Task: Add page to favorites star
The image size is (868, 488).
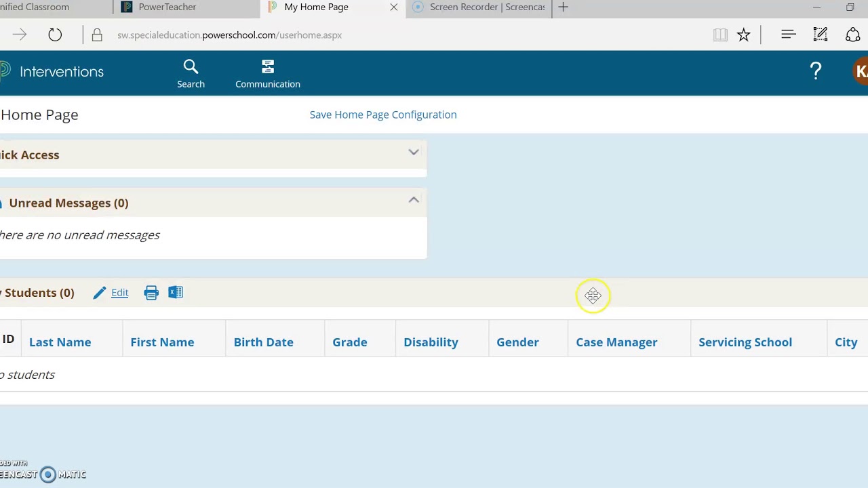Action: click(744, 35)
